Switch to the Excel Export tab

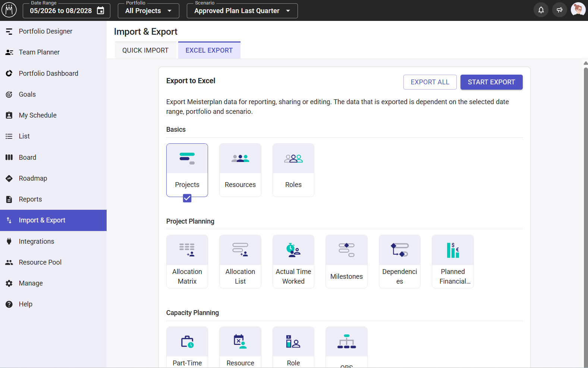(x=209, y=50)
